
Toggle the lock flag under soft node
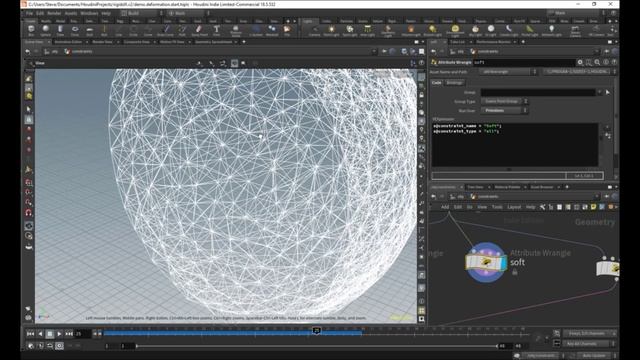pos(515,272)
